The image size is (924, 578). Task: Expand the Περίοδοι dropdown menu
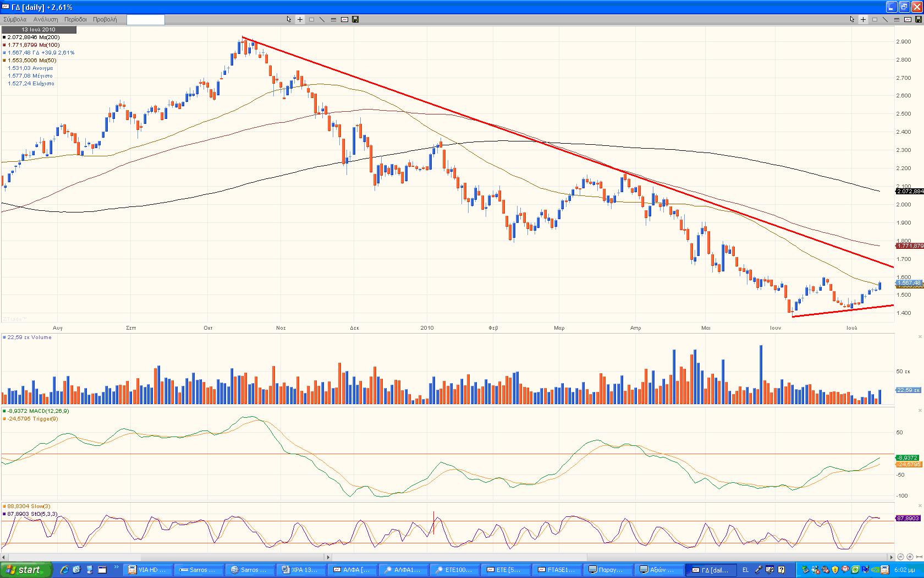point(75,19)
